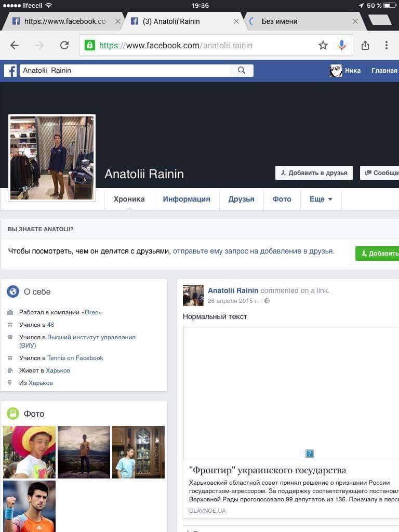
Task: Click the Oreo company link
Action: pos(91,312)
